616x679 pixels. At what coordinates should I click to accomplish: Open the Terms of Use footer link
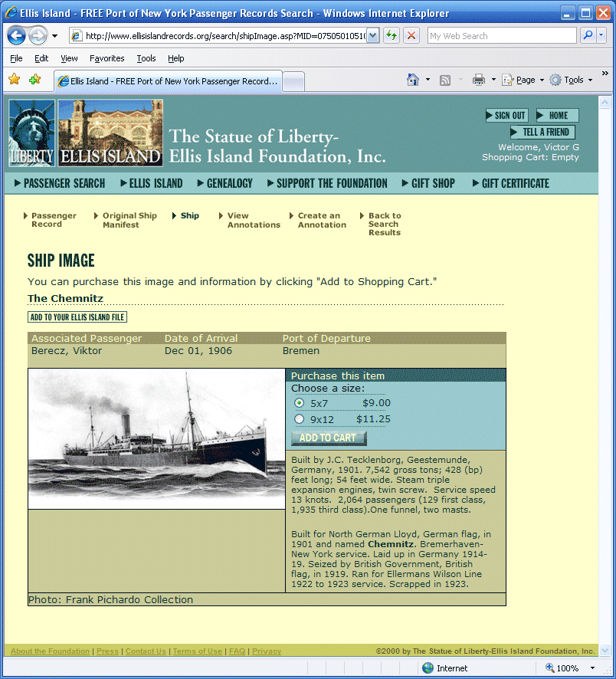click(x=198, y=651)
